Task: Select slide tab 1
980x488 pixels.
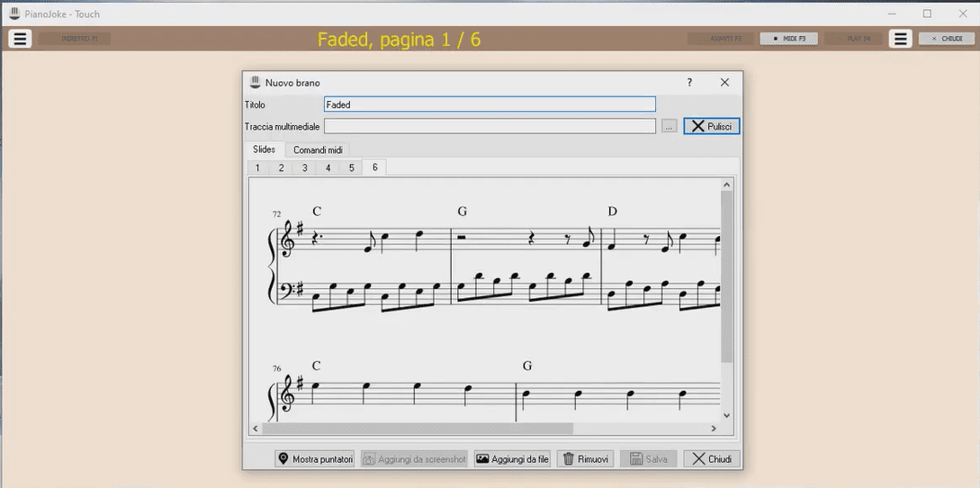Action: 257,167
